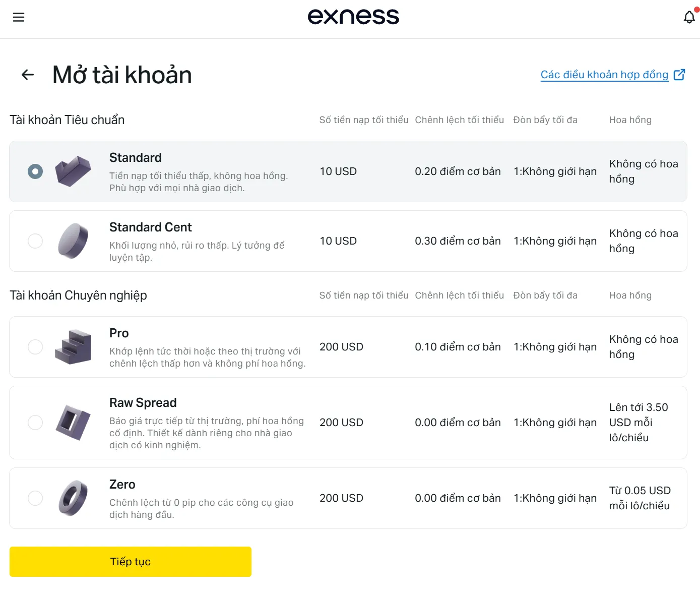Open the hamburger menu
Viewport: 700px width, 595px height.
point(19,17)
